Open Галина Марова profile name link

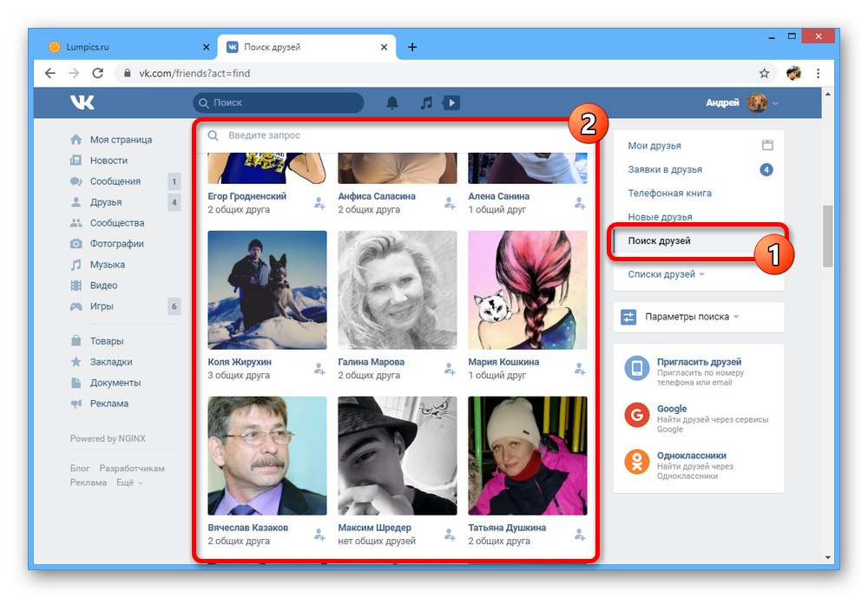point(371,362)
